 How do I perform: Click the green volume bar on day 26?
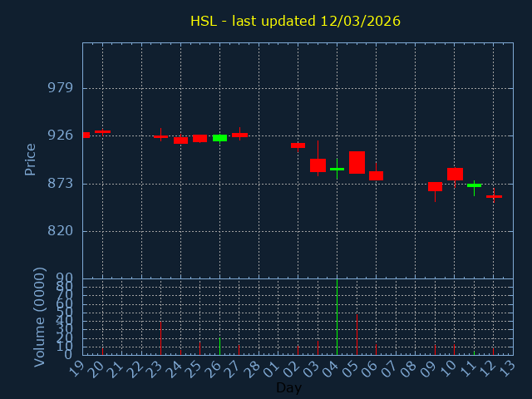(219, 346)
